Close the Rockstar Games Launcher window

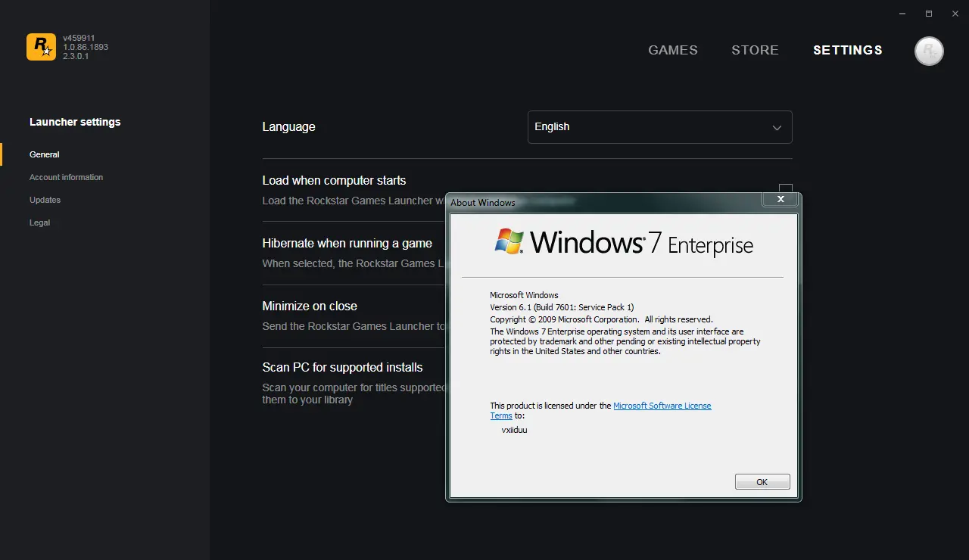coord(955,14)
